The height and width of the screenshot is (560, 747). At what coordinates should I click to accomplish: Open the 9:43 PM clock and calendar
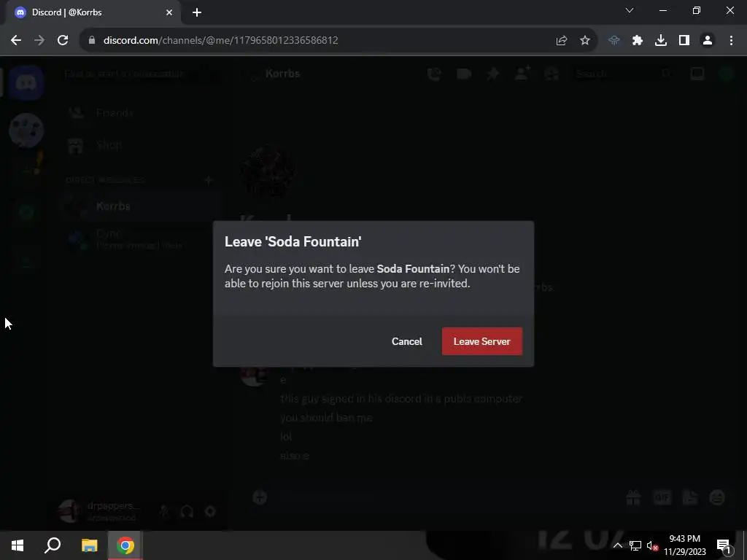click(x=685, y=545)
